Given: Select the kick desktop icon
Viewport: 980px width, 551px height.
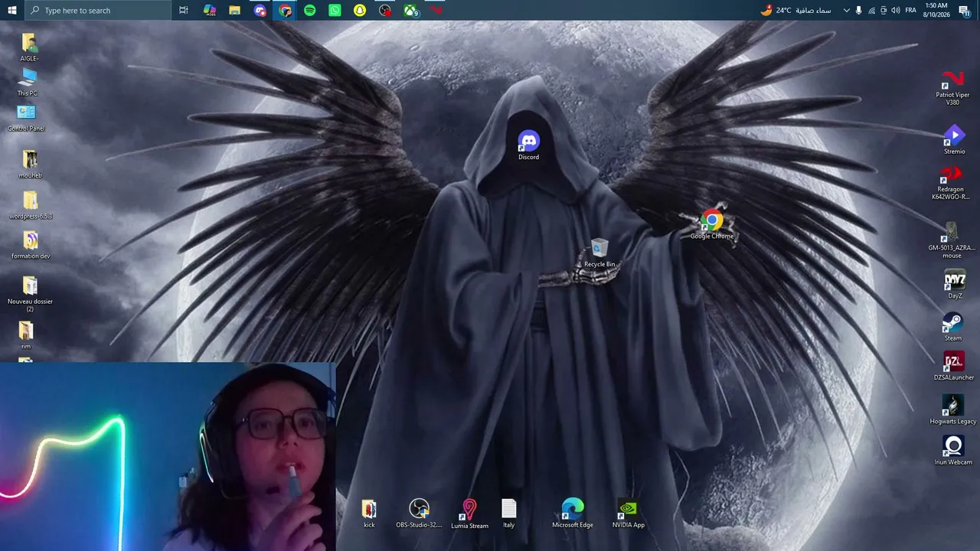Looking at the screenshot, I should pos(369,514).
